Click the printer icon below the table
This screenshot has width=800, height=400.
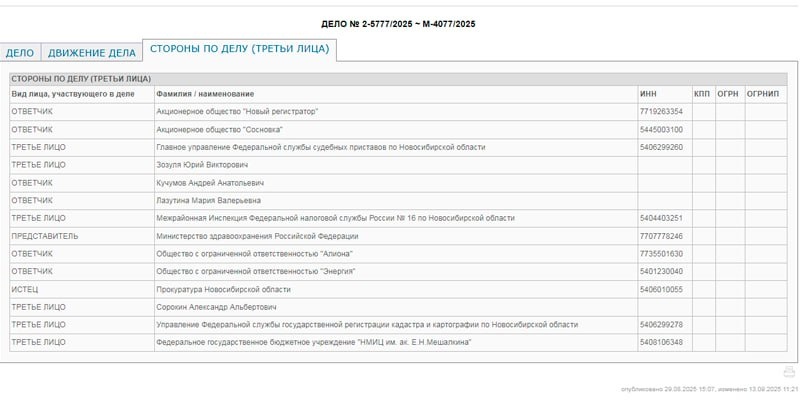(x=789, y=371)
